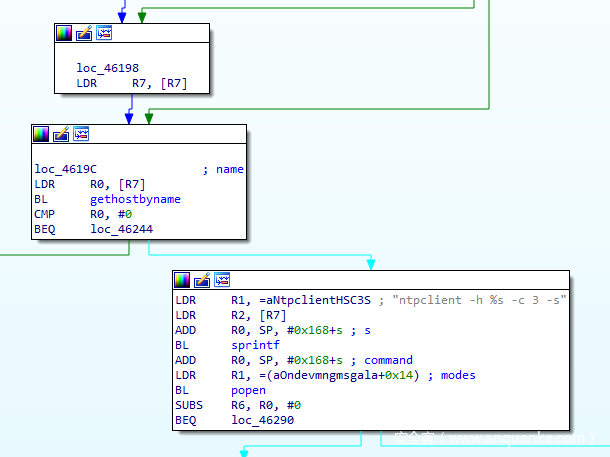
Task: Open the color picker on gethostbyname node
Action: pos(41,133)
